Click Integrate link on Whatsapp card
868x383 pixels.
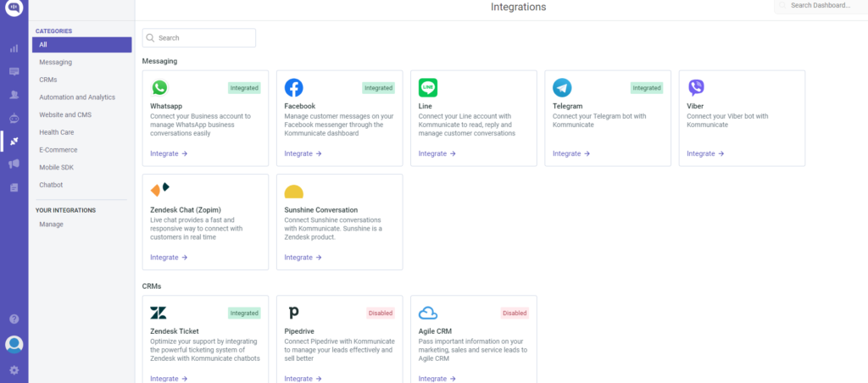click(169, 154)
